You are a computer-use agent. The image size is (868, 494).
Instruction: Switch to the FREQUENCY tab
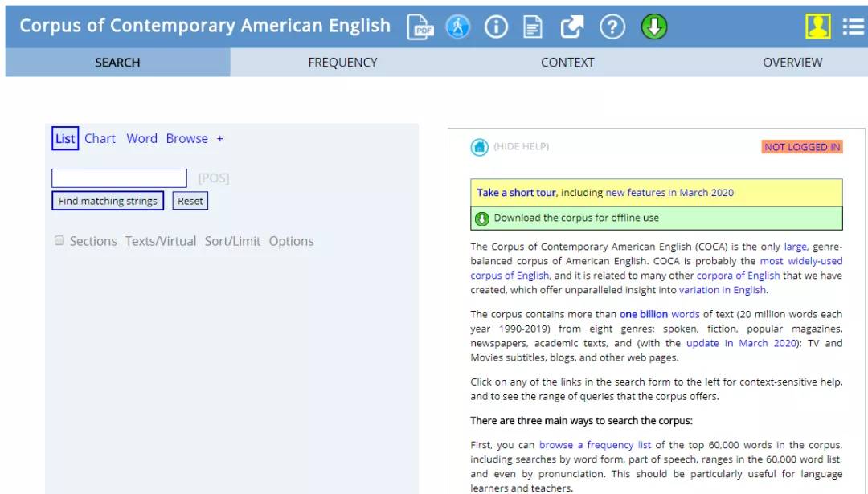[x=342, y=63]
